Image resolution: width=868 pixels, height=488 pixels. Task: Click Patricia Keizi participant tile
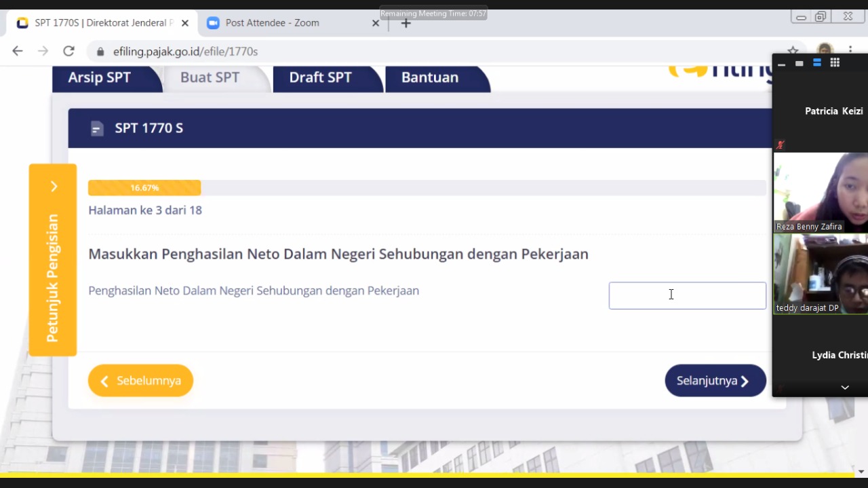pos(821,111)
